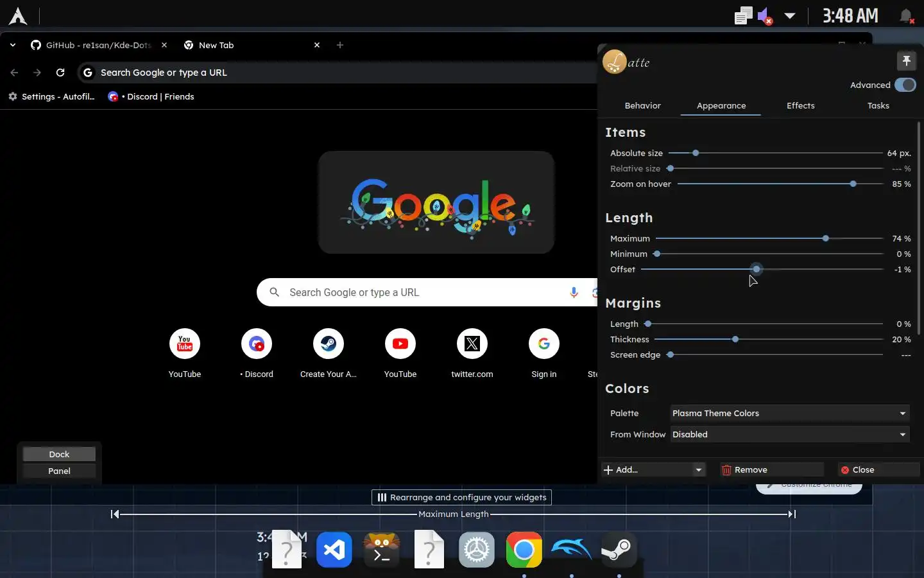Open a new Chrome tab with plus
The height and width of the screenshot is (578, 924).
[x=340, y=45]
